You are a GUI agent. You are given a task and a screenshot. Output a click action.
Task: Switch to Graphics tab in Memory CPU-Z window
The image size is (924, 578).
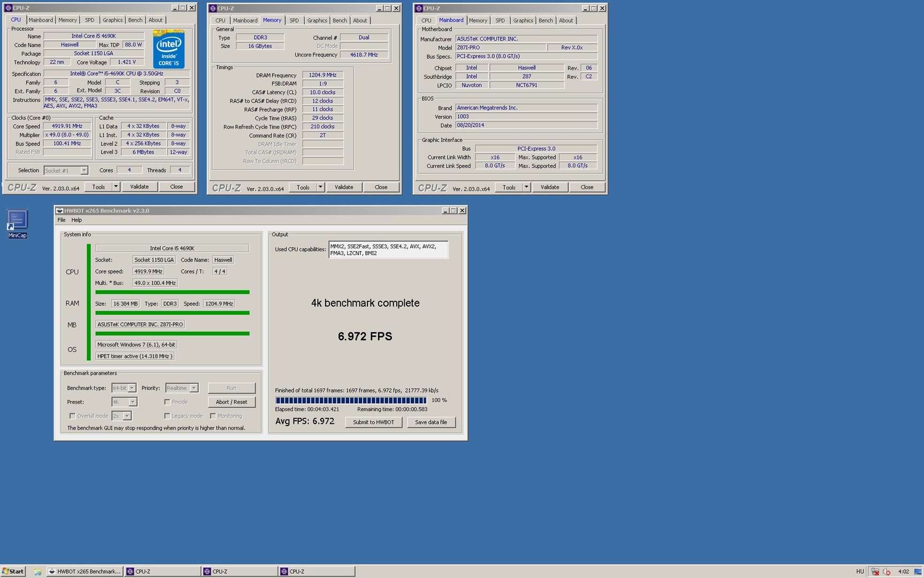[317, 20]
